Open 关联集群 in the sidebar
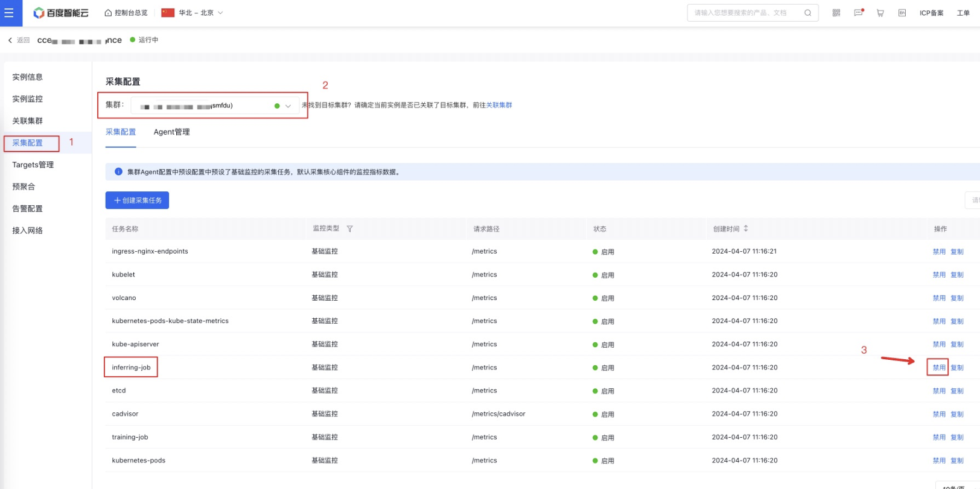 (28, 121)
